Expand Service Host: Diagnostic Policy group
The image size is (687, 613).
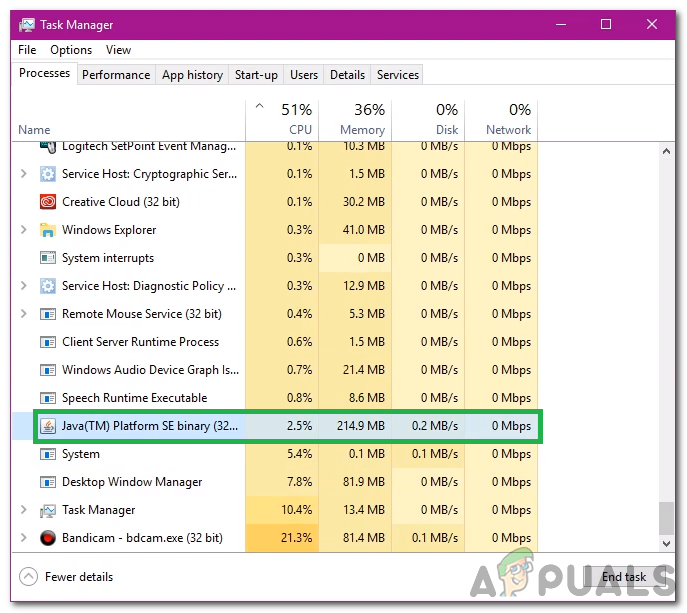24,286
